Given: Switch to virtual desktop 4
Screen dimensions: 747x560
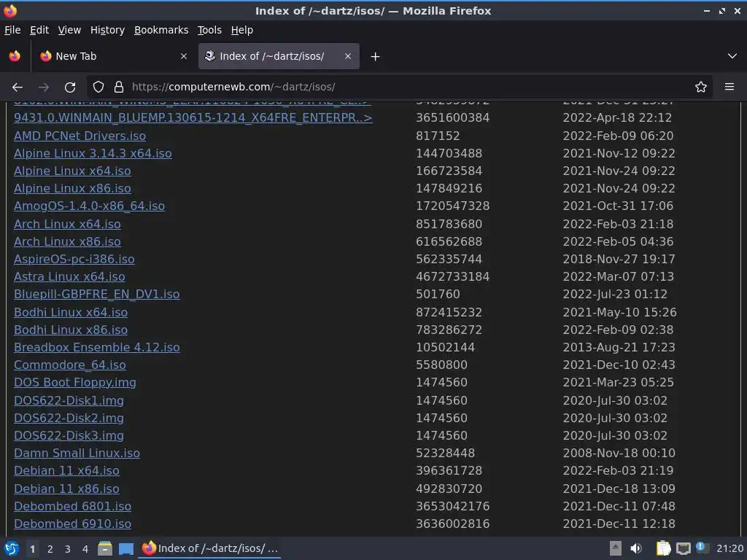Looking at the screenshot, I should 85,549.
